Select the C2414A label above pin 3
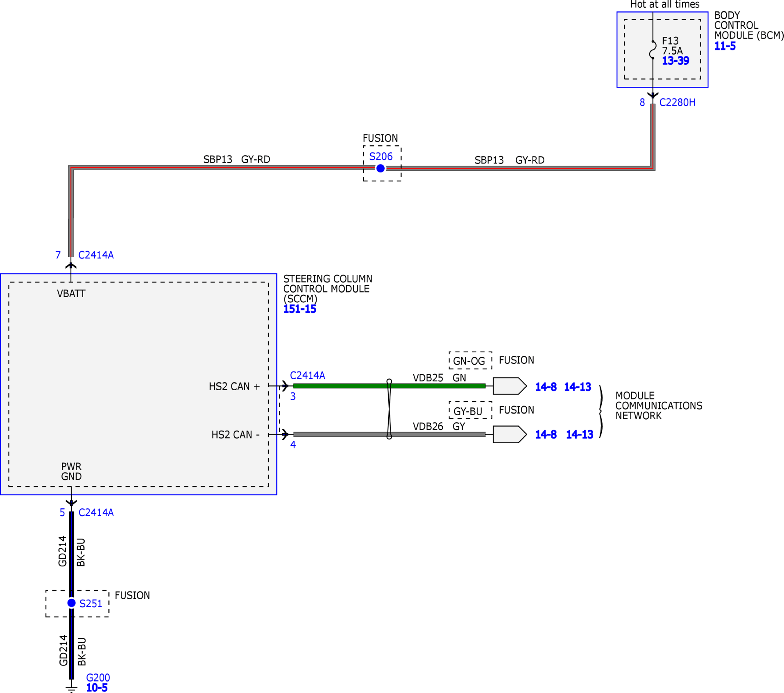The width and height of the screenshot is (784, 693). tap(307, 375)
